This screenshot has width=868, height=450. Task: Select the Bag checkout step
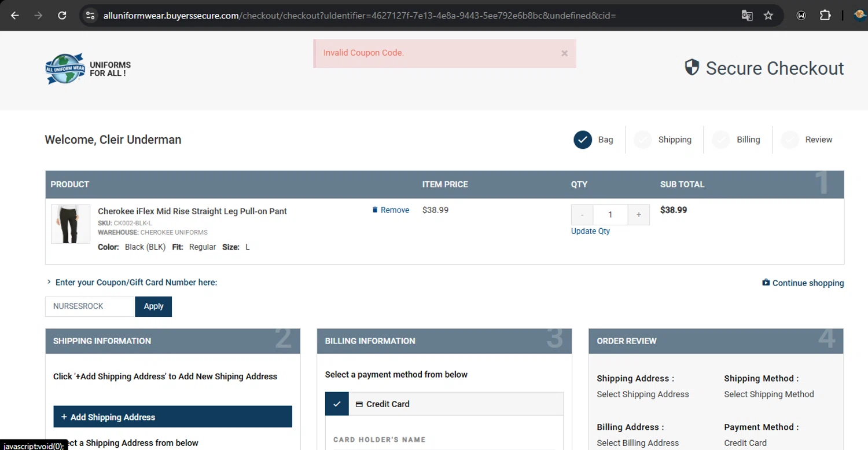593,140
